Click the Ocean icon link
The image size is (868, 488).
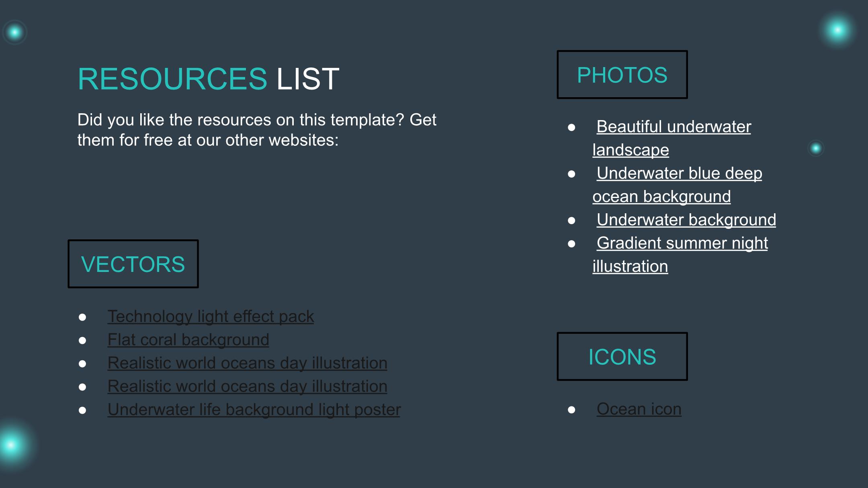[639, 409]
